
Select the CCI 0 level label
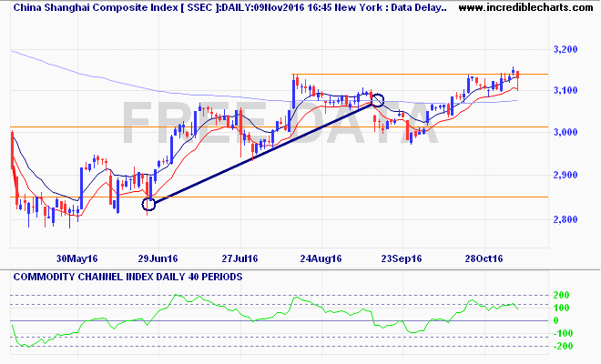(x=556, y=320)
